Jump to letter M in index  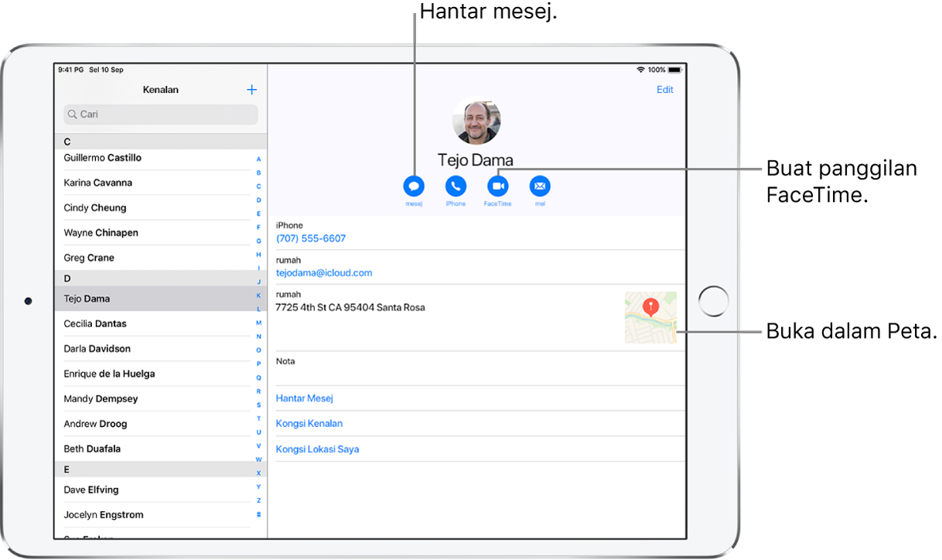tap(258, 323)
